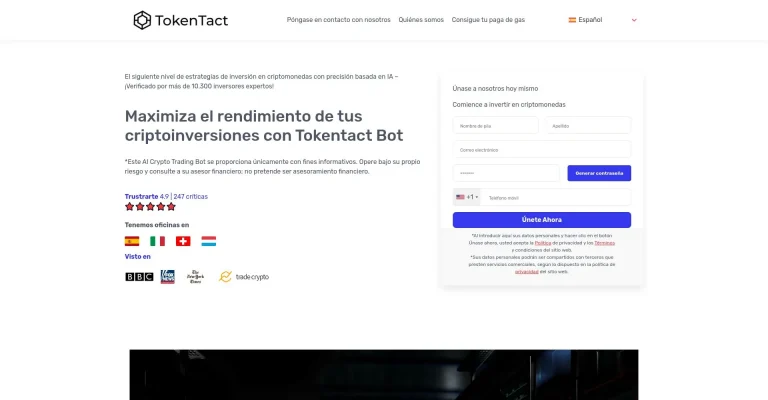The height and width of the screenshot is (400, 768).
Task: Click the Maximiza el rendimiento headline
Action: tap(264, 126)
